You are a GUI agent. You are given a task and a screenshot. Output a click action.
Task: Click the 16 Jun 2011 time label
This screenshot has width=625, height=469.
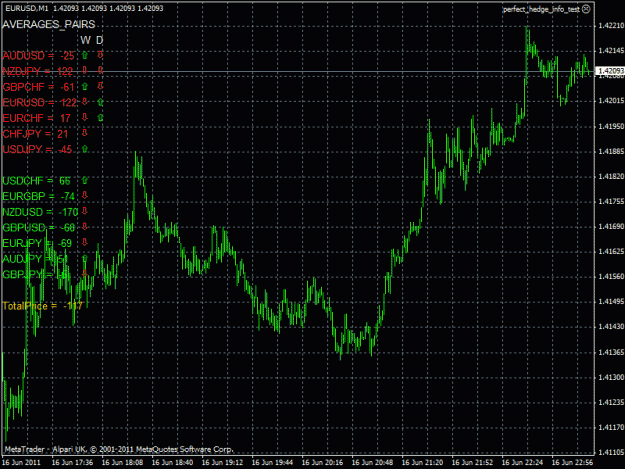(x=22, y=462)
